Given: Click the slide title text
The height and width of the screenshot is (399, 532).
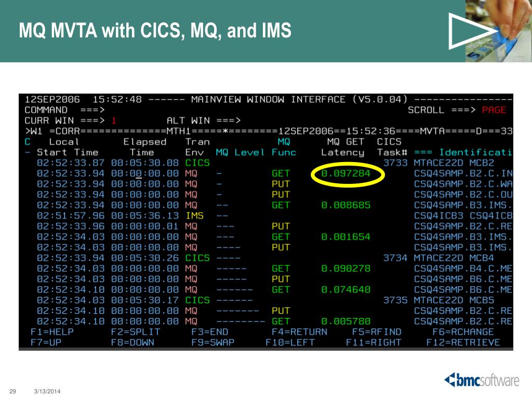Looking at the screenshot, I should tap(155, 31).
